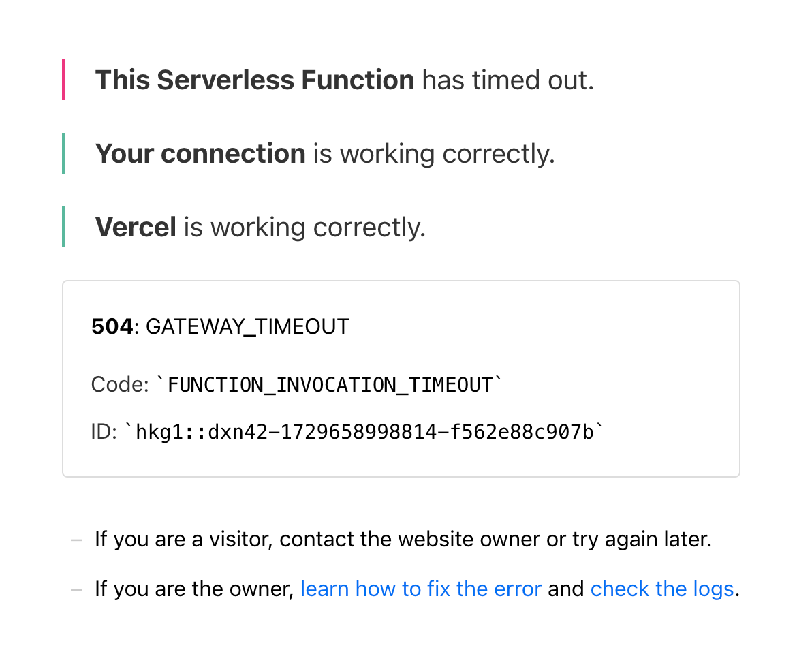Click the 'If you are a visitor' sentence
This screenshot has width=812, height=654.
403,540
